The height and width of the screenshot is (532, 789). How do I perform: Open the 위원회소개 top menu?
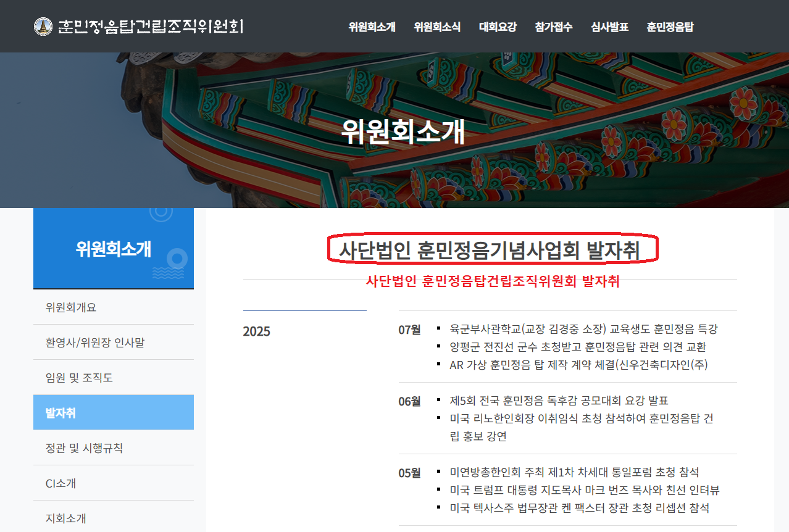coord(372,27)
